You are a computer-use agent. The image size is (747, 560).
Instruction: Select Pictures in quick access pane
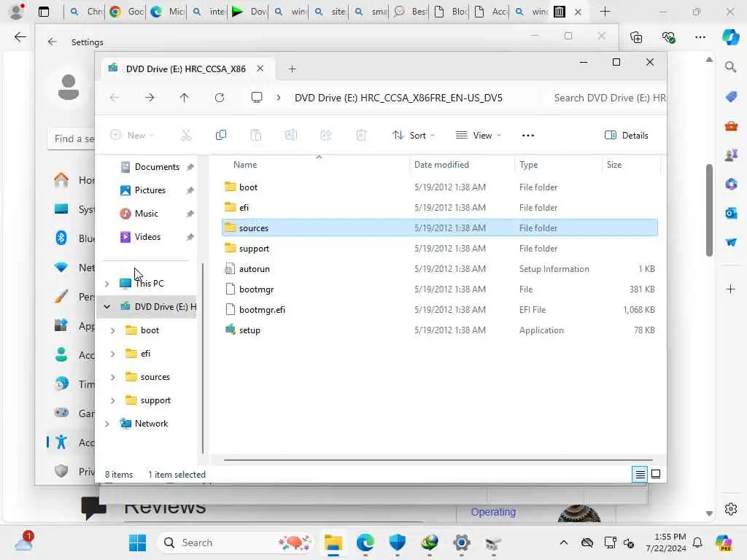tap(150, 190)
